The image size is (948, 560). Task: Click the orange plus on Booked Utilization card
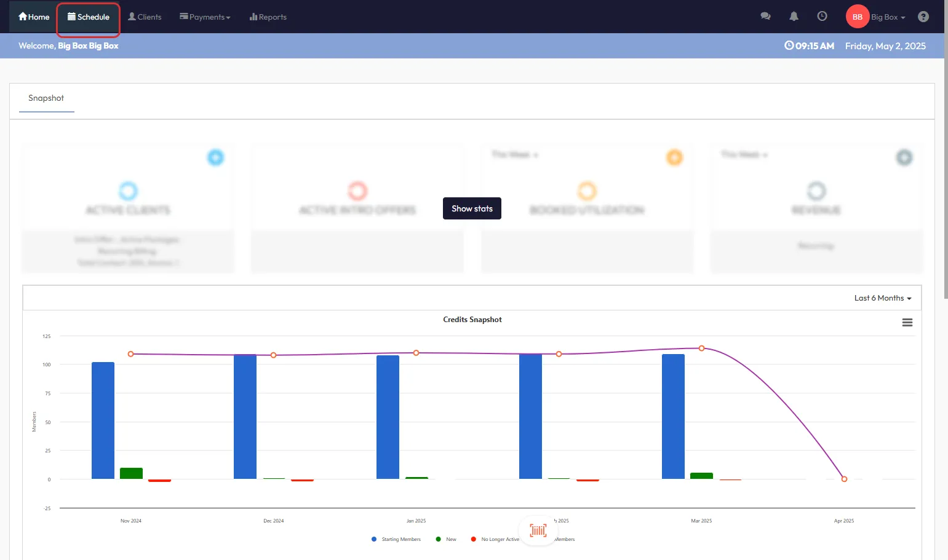click(674, 157)
